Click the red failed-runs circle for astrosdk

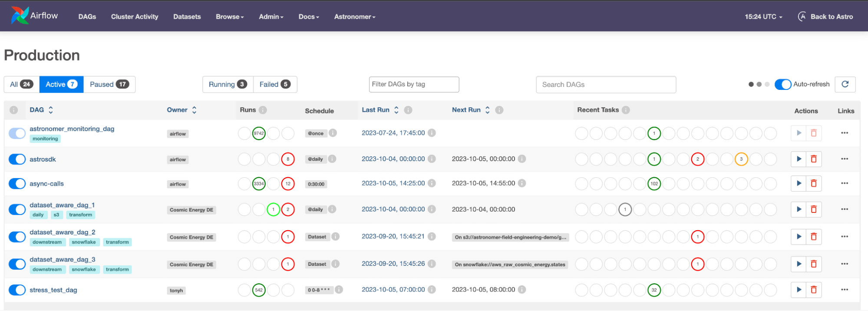point(287,159)
